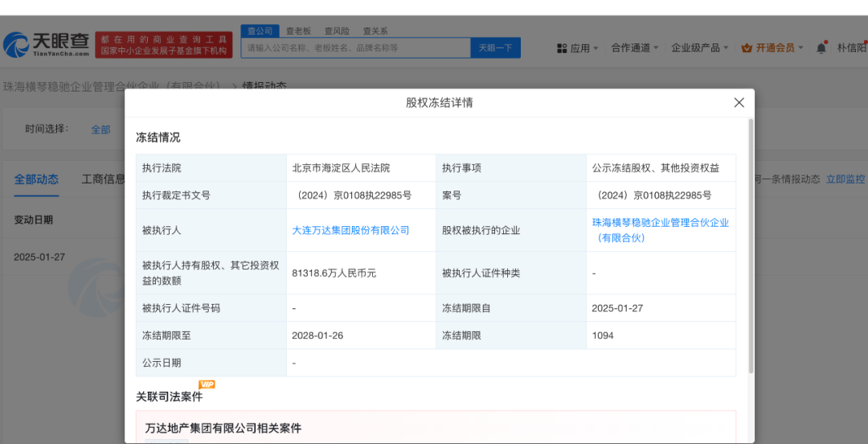The height and width of the screenshot is (444, 868).
Task: Click the Tianyancha logo icon
Action: tap(16, 45)
